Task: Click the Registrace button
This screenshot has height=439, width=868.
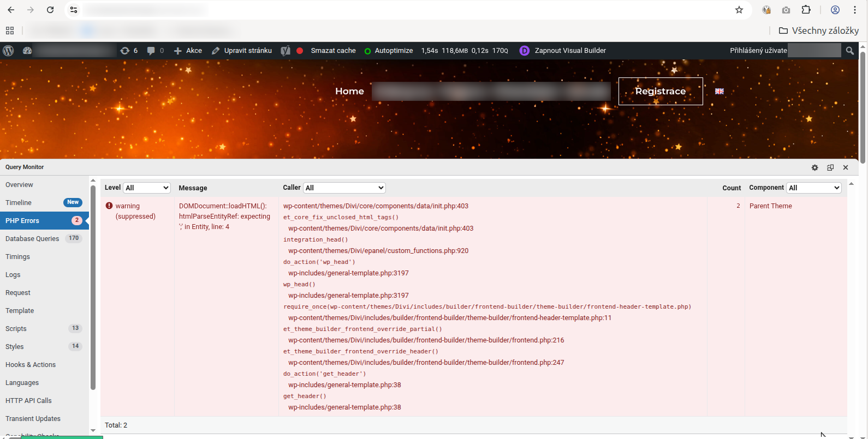Action: (x=661, y=91)
